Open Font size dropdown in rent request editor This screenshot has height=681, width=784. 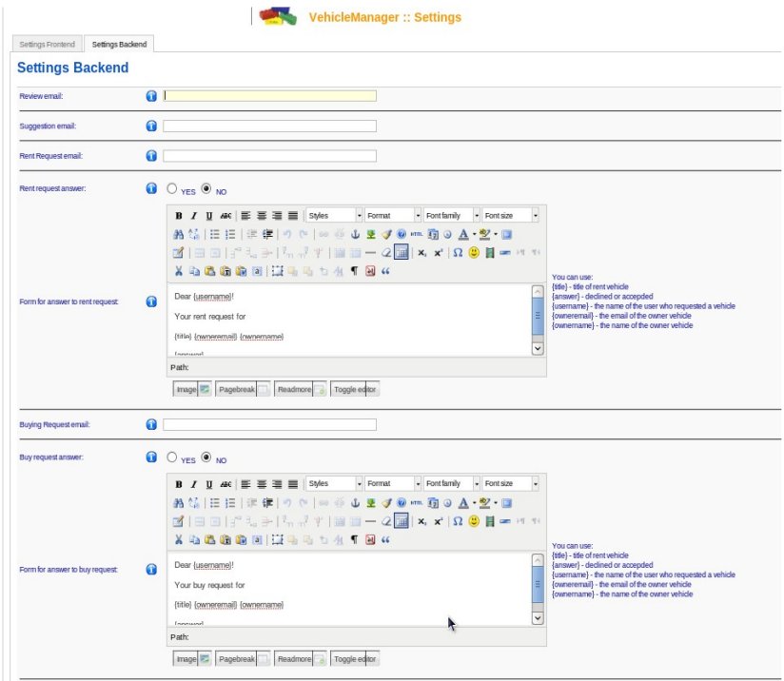coord(511,216)
